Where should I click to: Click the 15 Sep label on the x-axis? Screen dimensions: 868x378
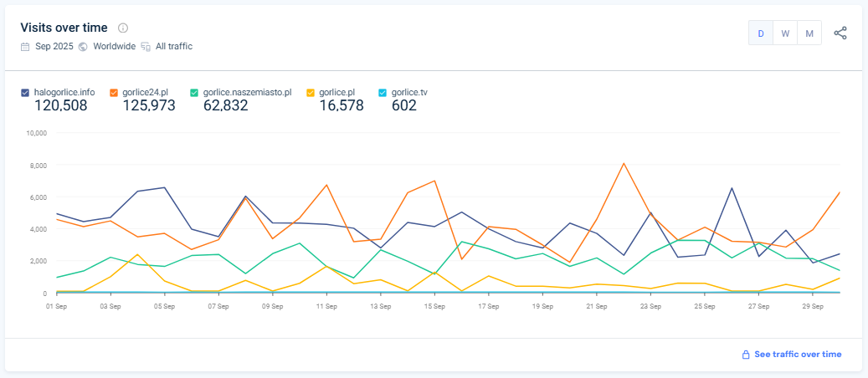click(x=434, y=306)
